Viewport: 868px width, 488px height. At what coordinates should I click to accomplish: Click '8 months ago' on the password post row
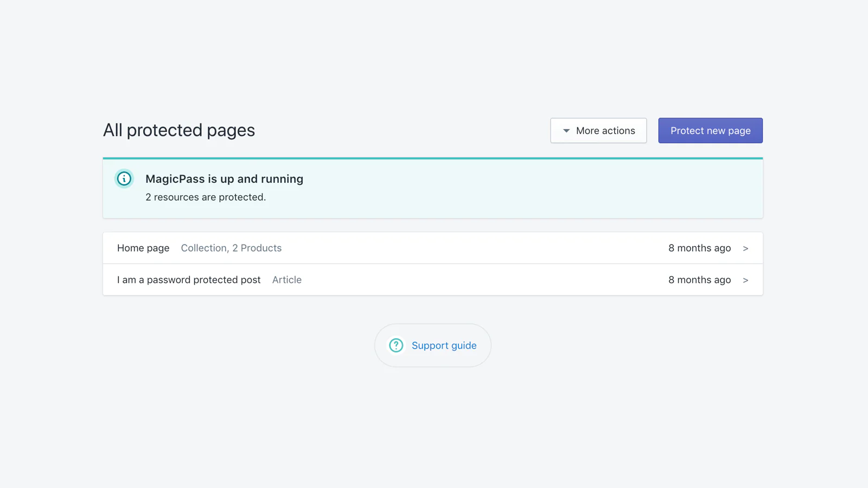click(x=699, y=280)
